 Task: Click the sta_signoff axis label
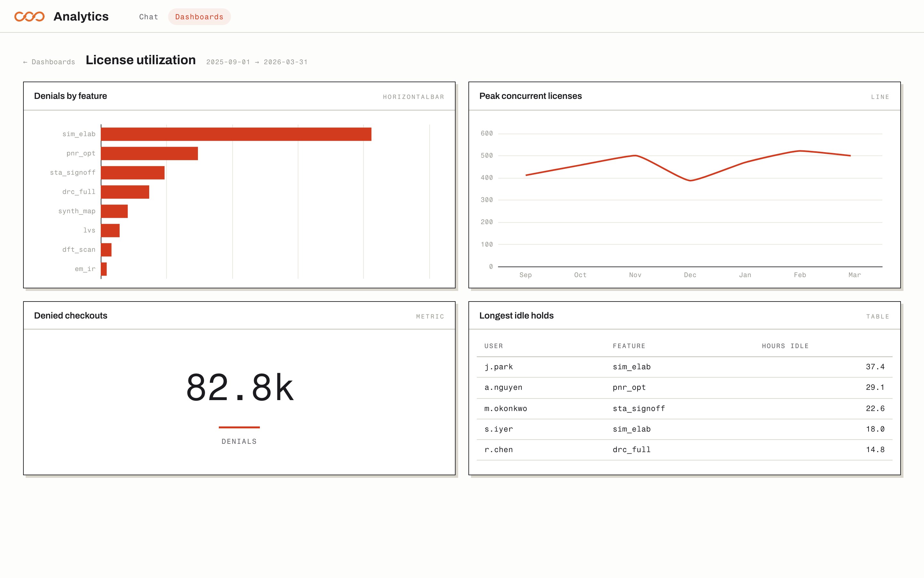click(x=73, y=173)
